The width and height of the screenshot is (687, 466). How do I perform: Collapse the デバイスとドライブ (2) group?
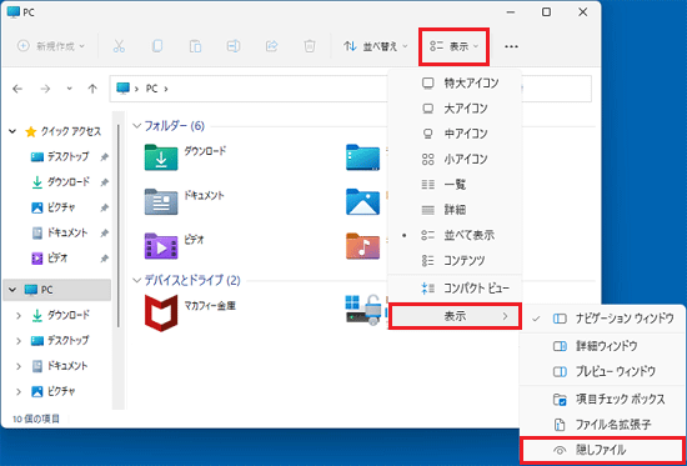[x=137, y=280]
